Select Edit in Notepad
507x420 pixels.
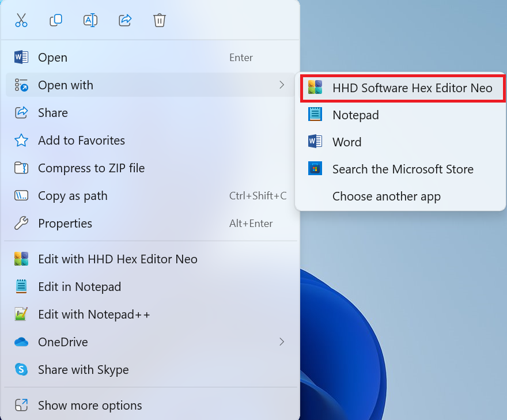(150, 287)
